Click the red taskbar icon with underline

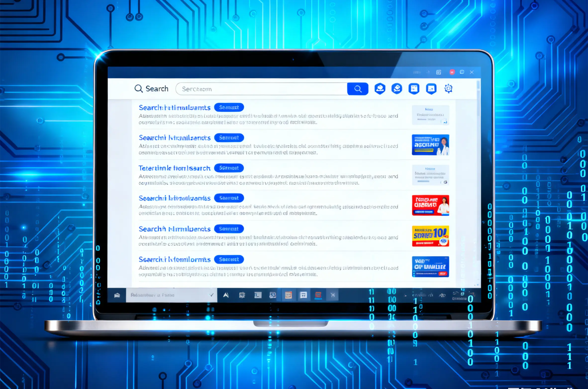(318, 295)
